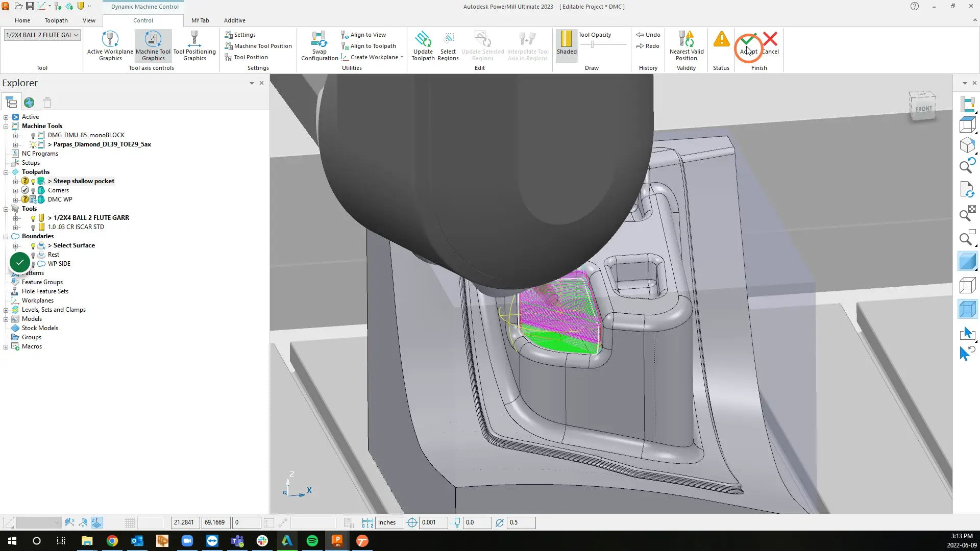Click Align to Toolpath
The image size is (980, 551).
(369, 46)
